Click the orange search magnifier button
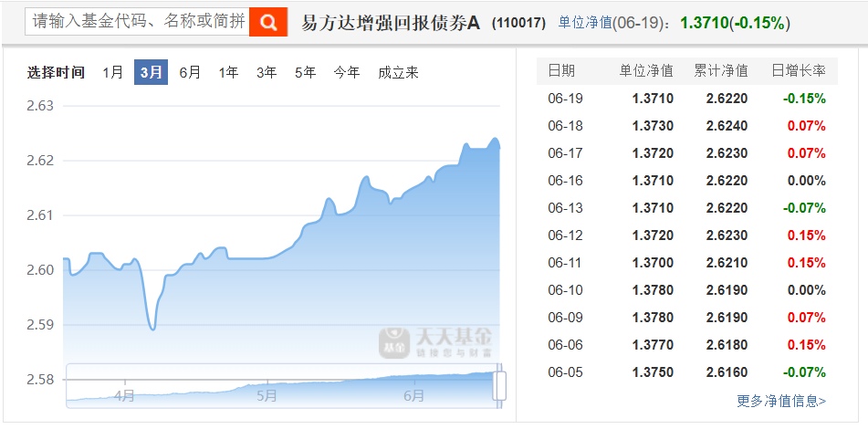The height and width of the screenshot is (429, 868). coord(268,22)
